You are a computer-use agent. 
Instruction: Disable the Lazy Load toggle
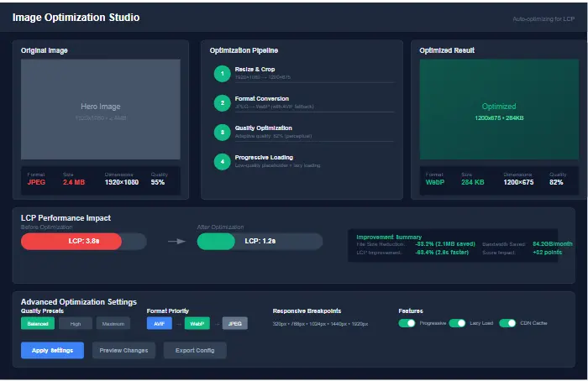coord(458,323)
